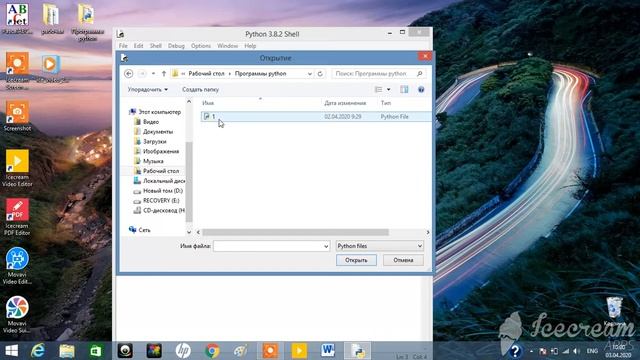Screen dimensions: 640x360
Task: Click the file list right scroll arrow
Action: [x=428, y=232]
